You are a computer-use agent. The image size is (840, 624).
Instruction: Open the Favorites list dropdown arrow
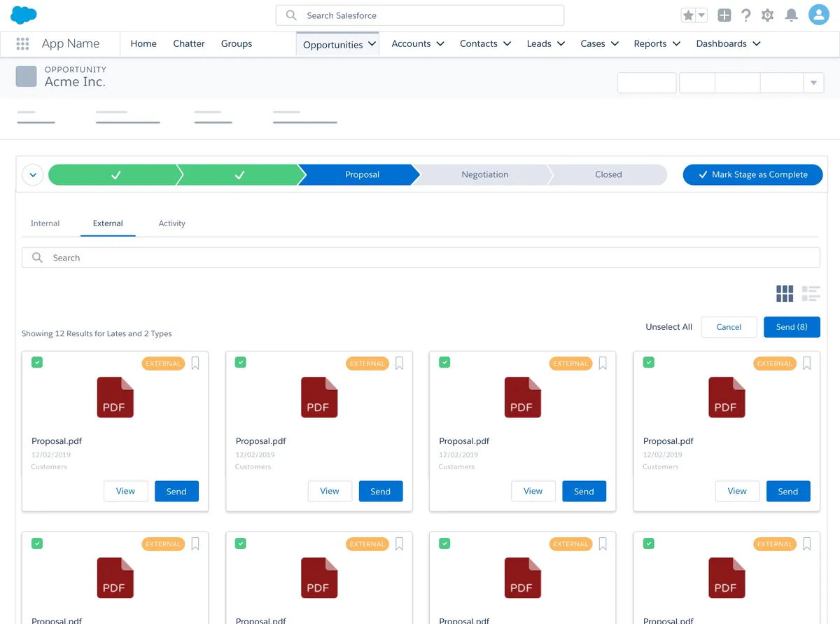(701, 15)
